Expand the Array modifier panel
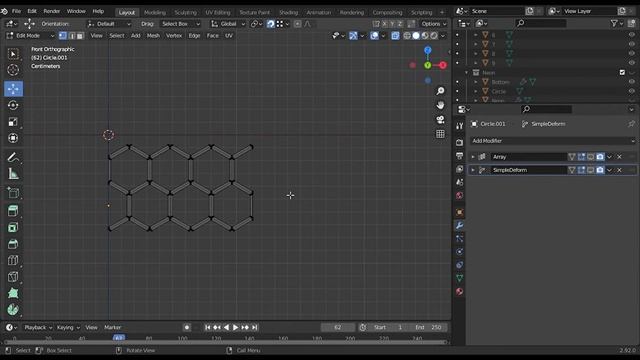The image size is (640, 360). (x=473, y=157)
